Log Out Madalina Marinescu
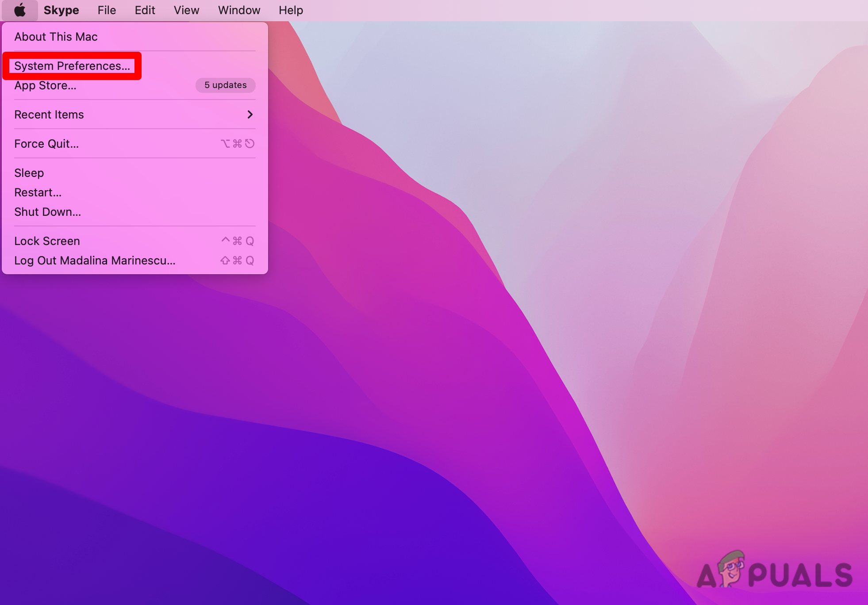The image size is (868, 605). coord(94,260)
